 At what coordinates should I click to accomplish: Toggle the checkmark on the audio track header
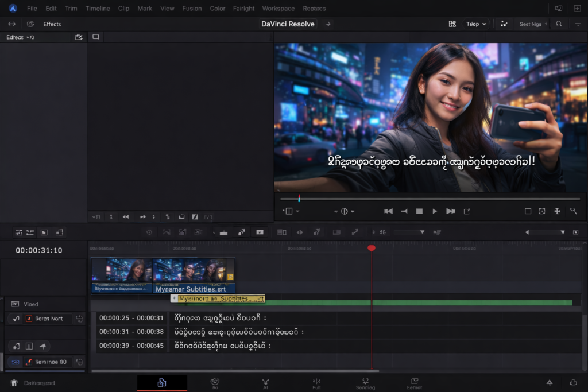tap(16, 319)
